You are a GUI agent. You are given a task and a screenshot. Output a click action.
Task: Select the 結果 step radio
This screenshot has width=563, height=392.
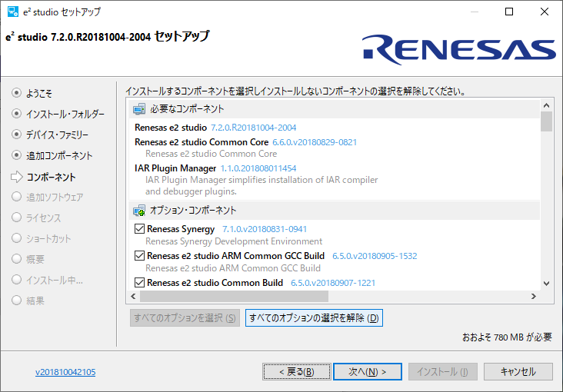pyautogui.click(x=16, y=300)
